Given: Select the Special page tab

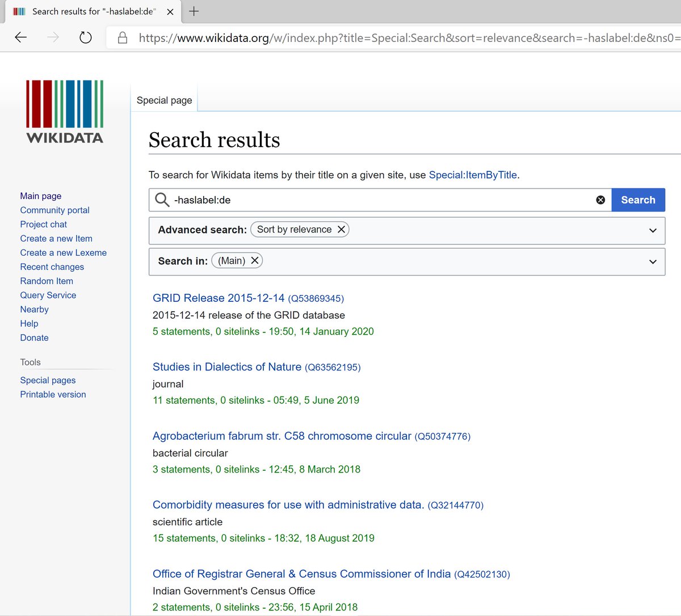Looking at the screenshot, I should click(x=164, y=100).
